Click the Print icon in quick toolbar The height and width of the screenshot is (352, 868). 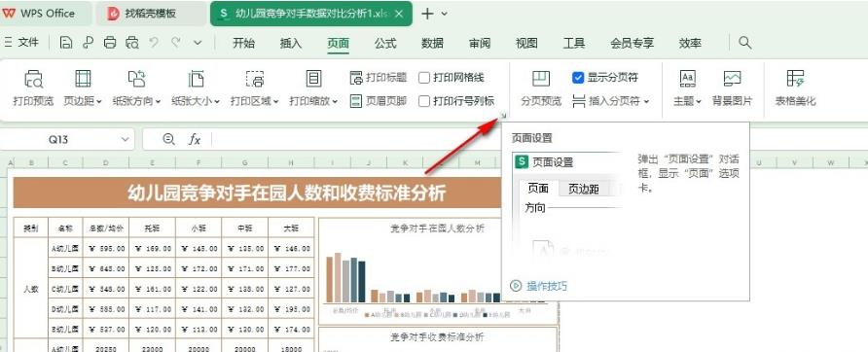[x=110, y=43]
